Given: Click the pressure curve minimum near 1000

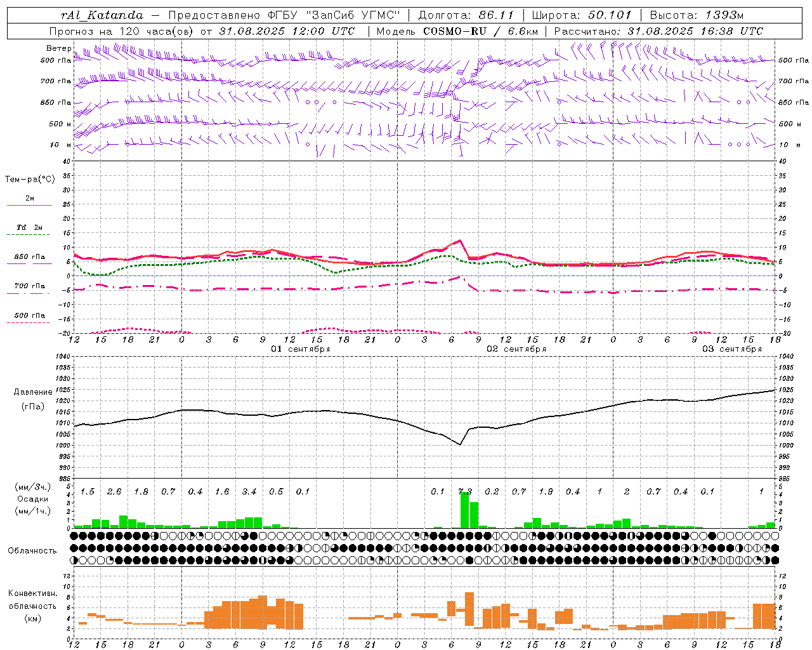Looking at the screenshot, I should [x=460, y=444].
